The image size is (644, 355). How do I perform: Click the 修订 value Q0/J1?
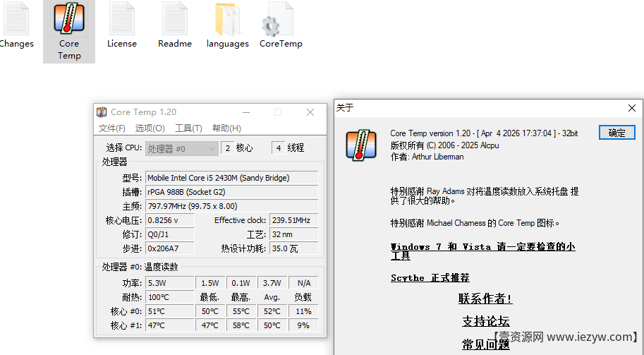click(x=169, y=234)
